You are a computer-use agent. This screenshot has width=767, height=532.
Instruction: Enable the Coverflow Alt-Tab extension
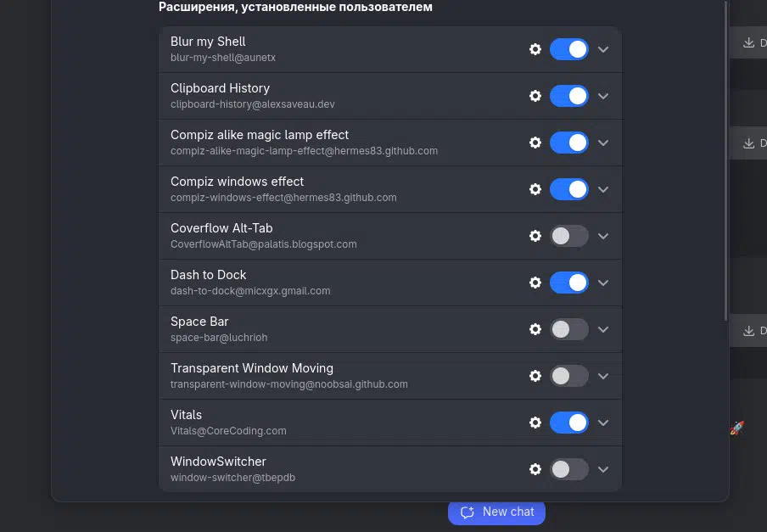click(x=568, y=236)
